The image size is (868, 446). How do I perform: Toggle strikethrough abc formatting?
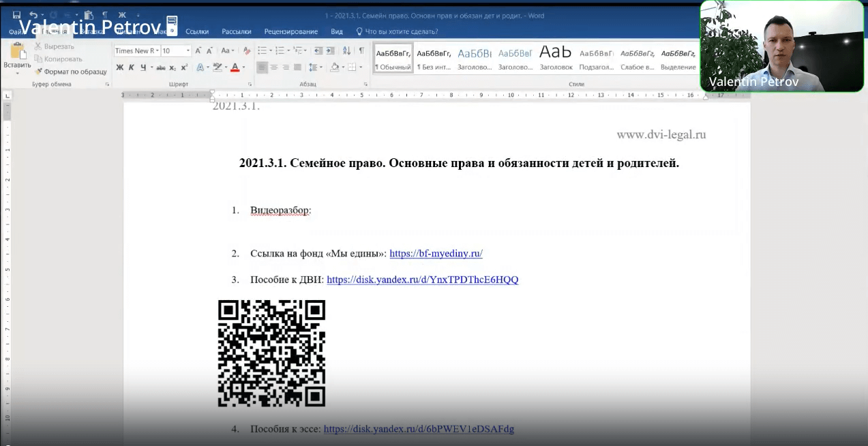161,68
